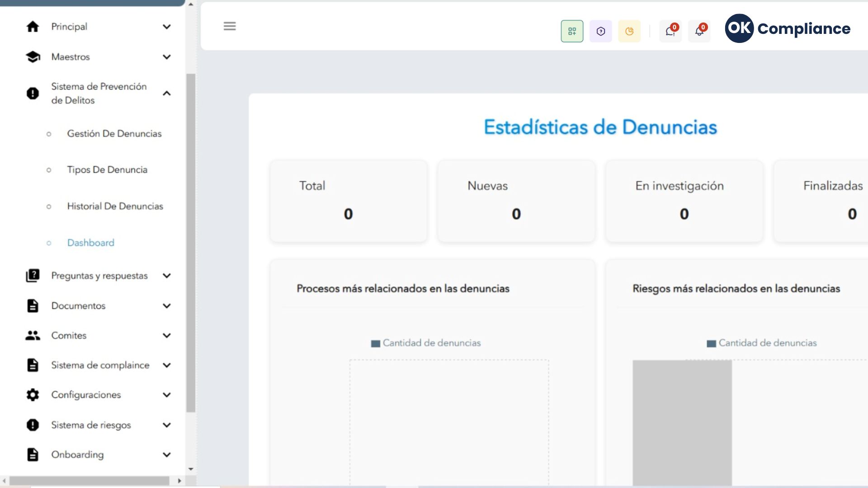Screen dimensions: 868x488
Task: Click the horizontal scrollbar left arrow
Action: coord(4,481)
